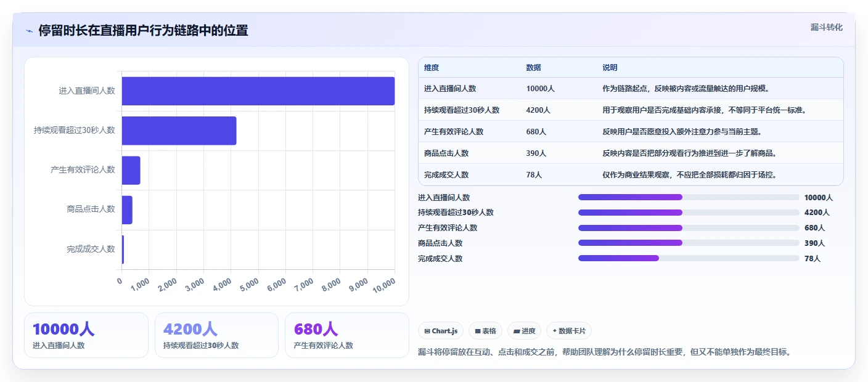Click the description starting 仅作为商业结果观察
The height and width of the screenshot is (382, 868).
(689, 175)
